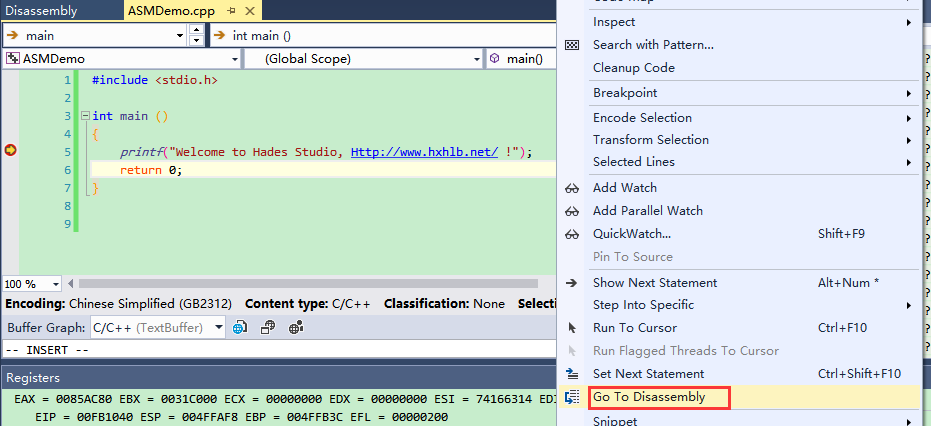This screenshot has width=931, height=426.
Task: Choose Run To Cursor from context menu
Action: click(634, 328)
